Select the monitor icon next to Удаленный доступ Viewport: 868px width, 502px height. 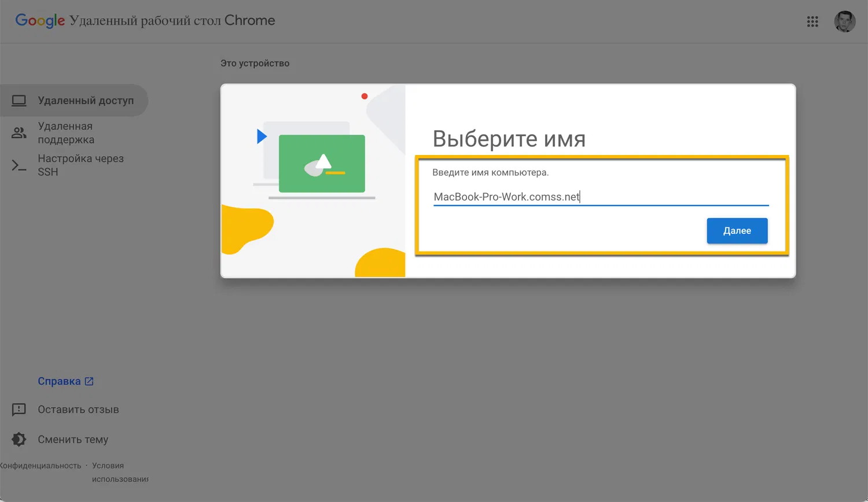pos(19,100)
